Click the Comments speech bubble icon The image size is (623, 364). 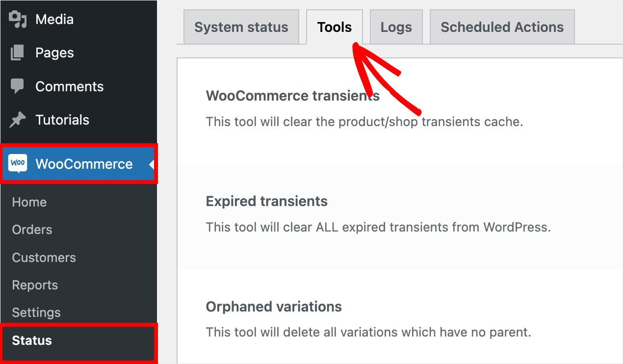tap(16, 86)
